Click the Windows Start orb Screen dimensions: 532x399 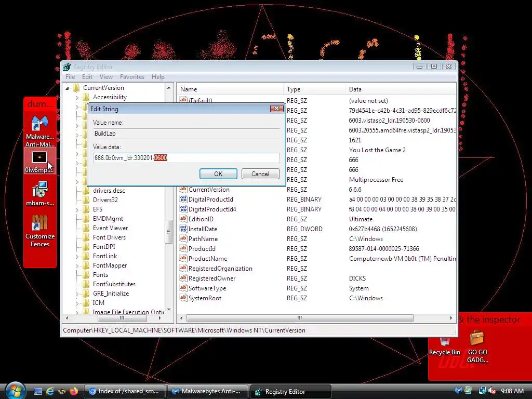tap(15, 391)
